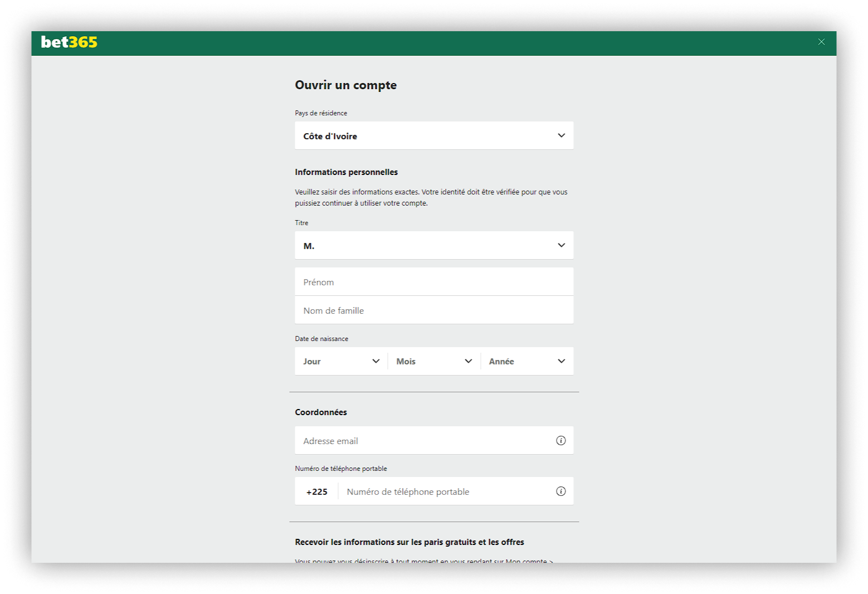Click the Nom de famille input field
The height and width of the screenshot is (594, 868).
433,310
